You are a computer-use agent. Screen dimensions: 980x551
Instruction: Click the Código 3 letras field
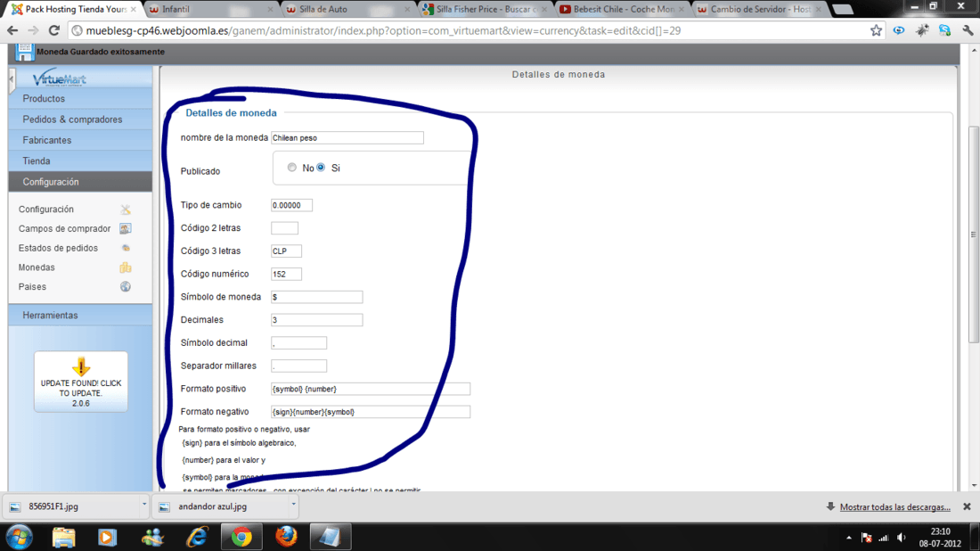287,251
